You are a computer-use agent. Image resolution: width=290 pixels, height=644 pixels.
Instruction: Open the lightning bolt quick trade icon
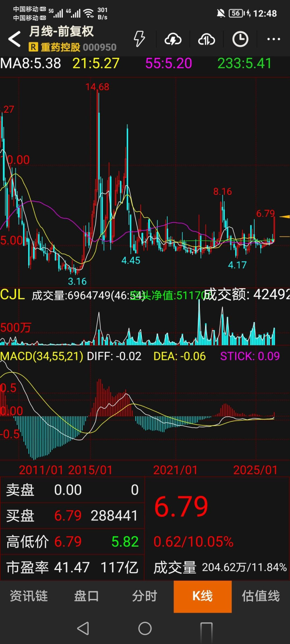tap(139, 39)
